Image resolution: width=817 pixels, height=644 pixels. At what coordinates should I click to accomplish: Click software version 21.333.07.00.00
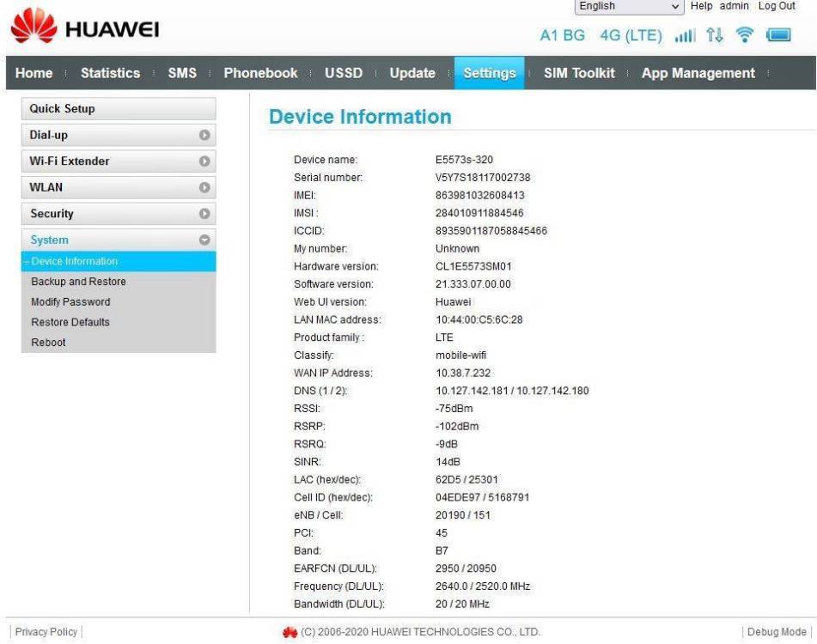(473, 284)
